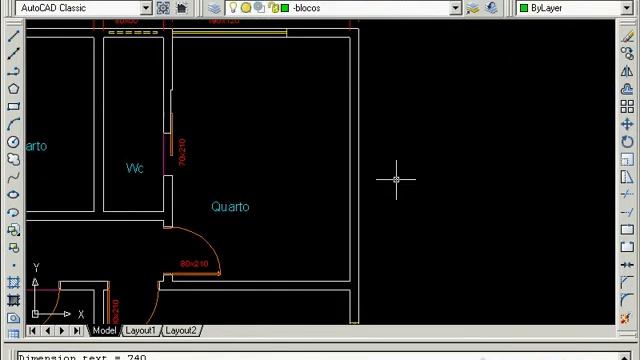Select the Fillet tool
Viewport: 640px width, 360px height.
pyautogui.click(x=627, y=300)
